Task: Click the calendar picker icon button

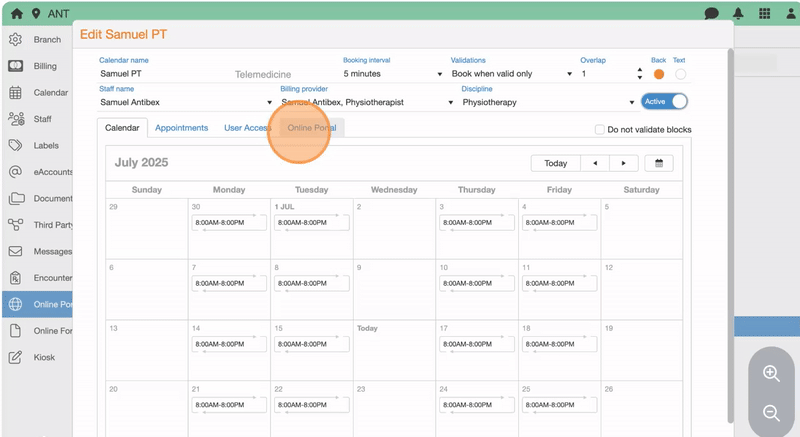Action: click(659, 163)
